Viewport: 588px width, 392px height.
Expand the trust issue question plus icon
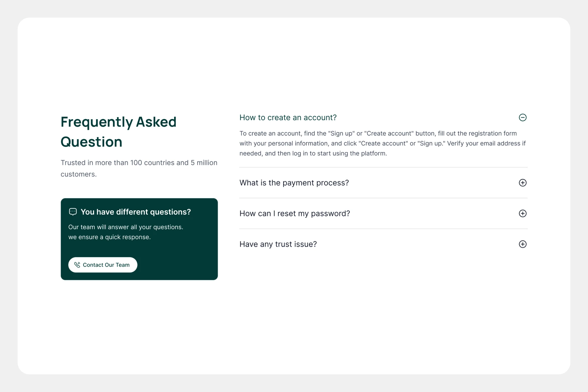click(x=523, y=244)
